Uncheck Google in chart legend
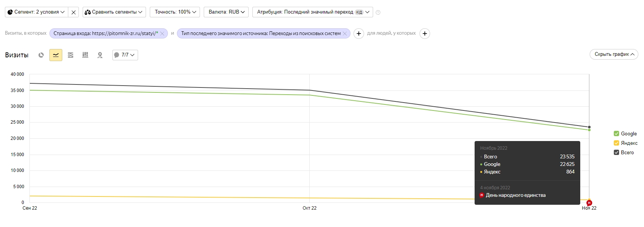This screenshot has height=227, width=644. [616, 133]
